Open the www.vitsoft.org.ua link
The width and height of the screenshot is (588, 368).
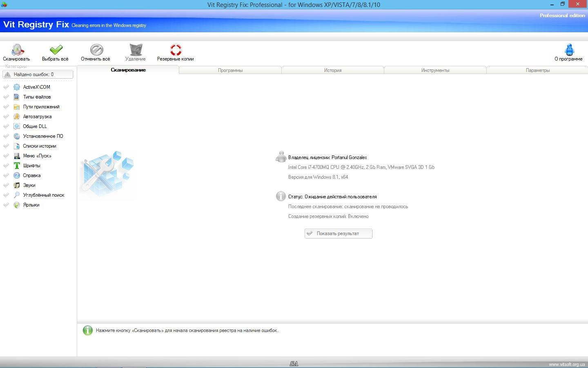point(567,364)
